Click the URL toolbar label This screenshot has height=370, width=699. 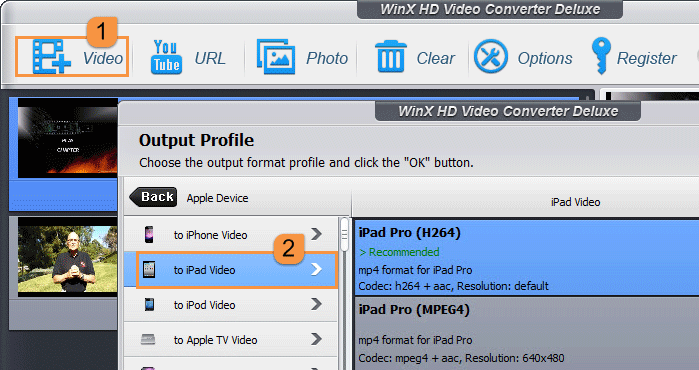(x=210, y=58)
